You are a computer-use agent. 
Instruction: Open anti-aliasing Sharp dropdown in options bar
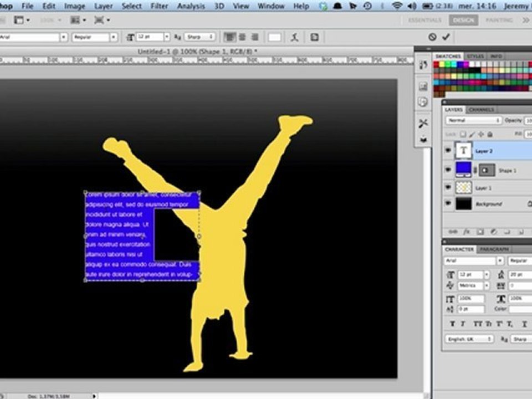coord(200,37)
